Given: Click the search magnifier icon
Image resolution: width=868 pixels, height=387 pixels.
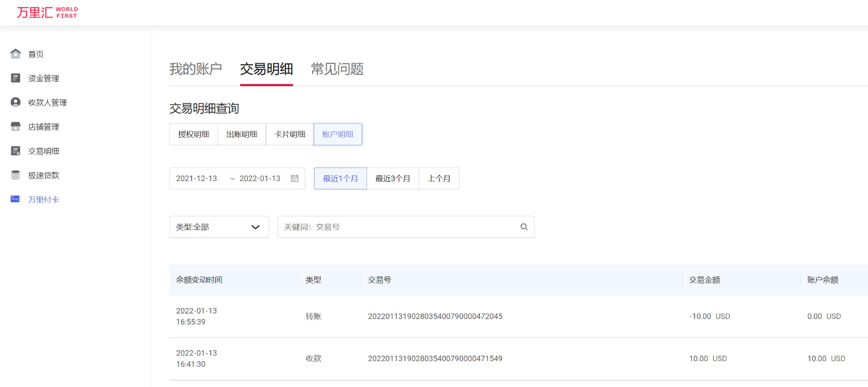Looking at the screenshot, I should click(x=524, y=227).
